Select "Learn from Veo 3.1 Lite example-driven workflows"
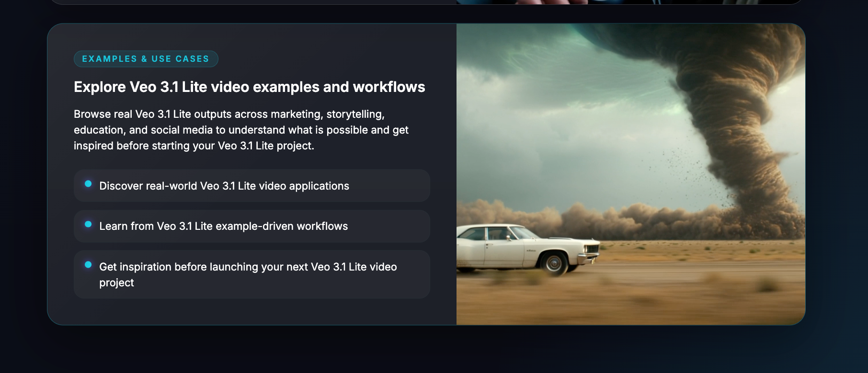The image size is (868, 373). (x=223, y=226)
